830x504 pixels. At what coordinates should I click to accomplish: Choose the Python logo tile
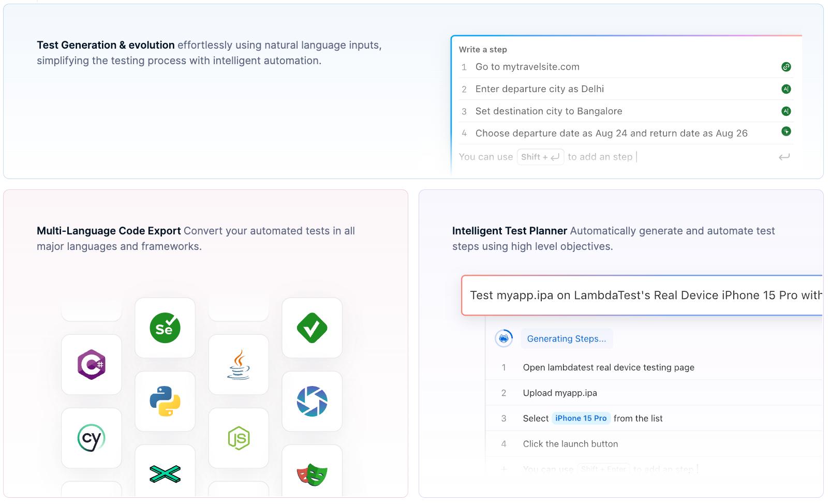point(165,401)
